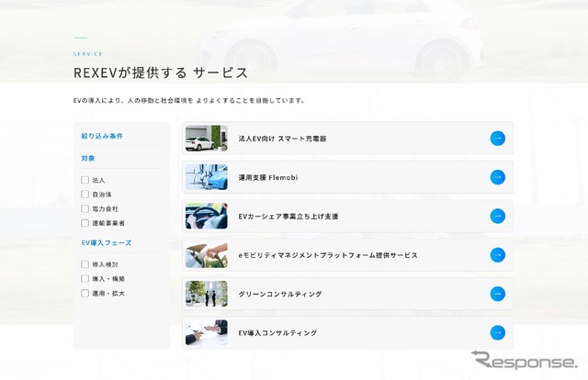Click arrow icon for EVカーシェア事業立ち上げ支援

point(497,216)
